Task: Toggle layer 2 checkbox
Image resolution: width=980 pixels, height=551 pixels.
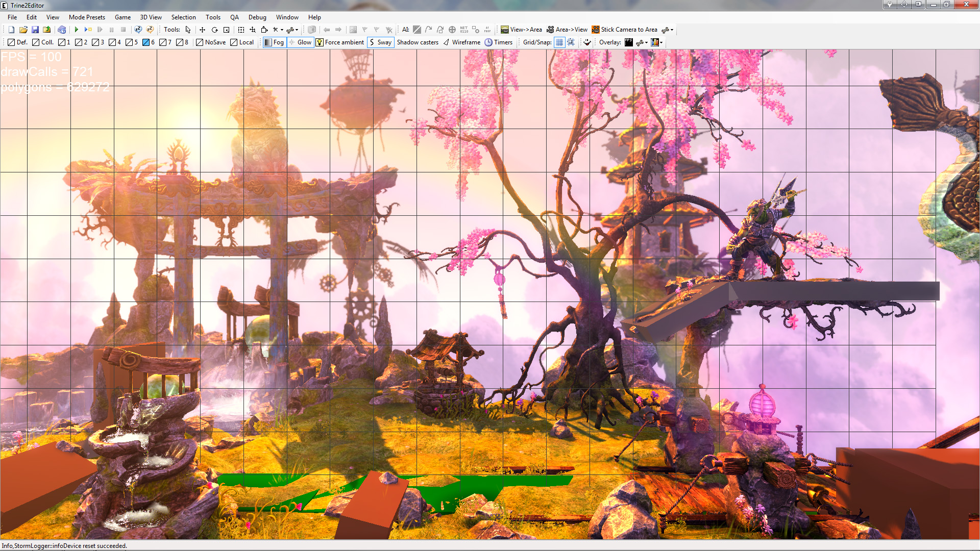Action: (x=81, y=42)
